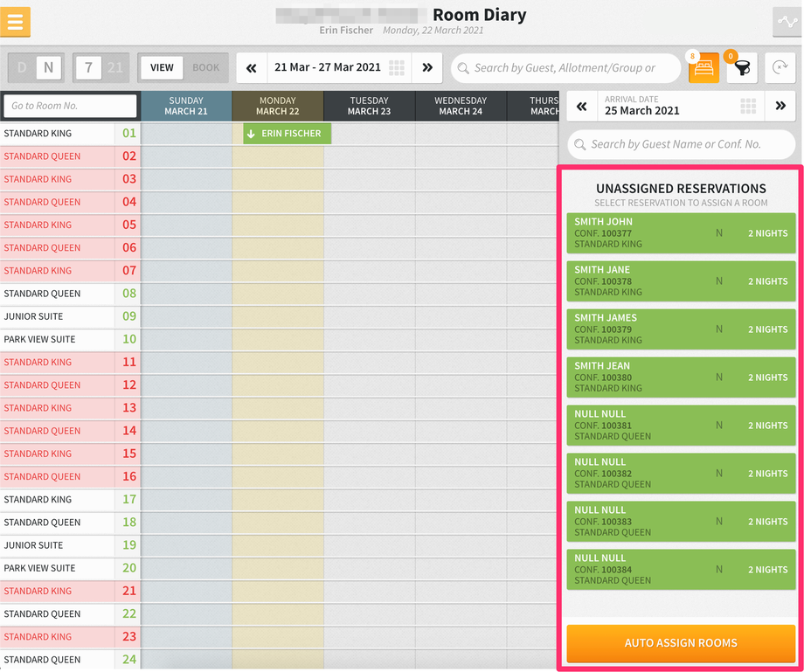Open the Erin Fischer reservation block
The image size is (804, 672).
[x=288, y=134]
